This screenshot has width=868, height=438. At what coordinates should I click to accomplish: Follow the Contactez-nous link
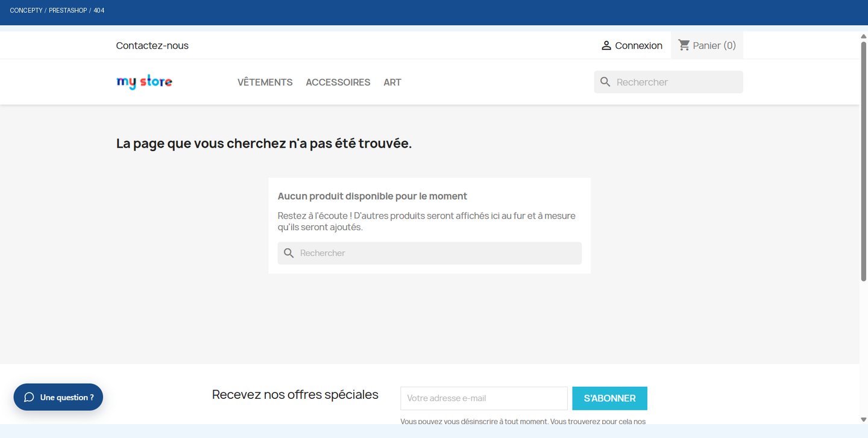coord(153,46)
